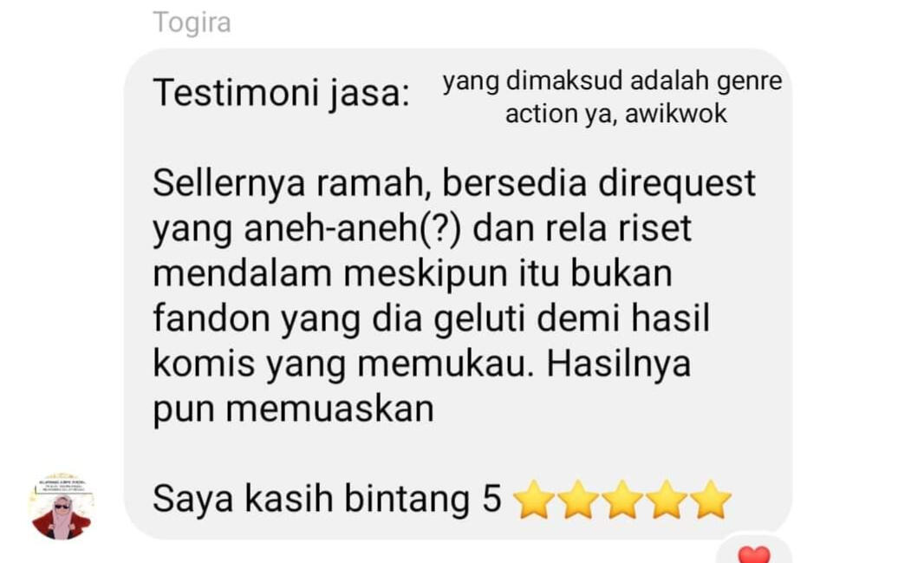
Task: Click the word 'direquest' in the message
Action: [x=676, y=184]
